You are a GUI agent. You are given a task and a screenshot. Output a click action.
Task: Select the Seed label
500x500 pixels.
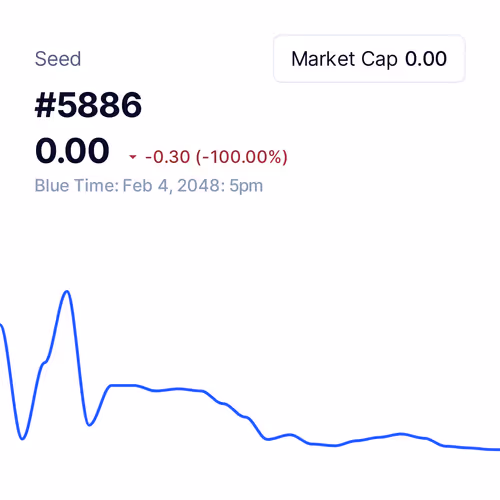58,59
